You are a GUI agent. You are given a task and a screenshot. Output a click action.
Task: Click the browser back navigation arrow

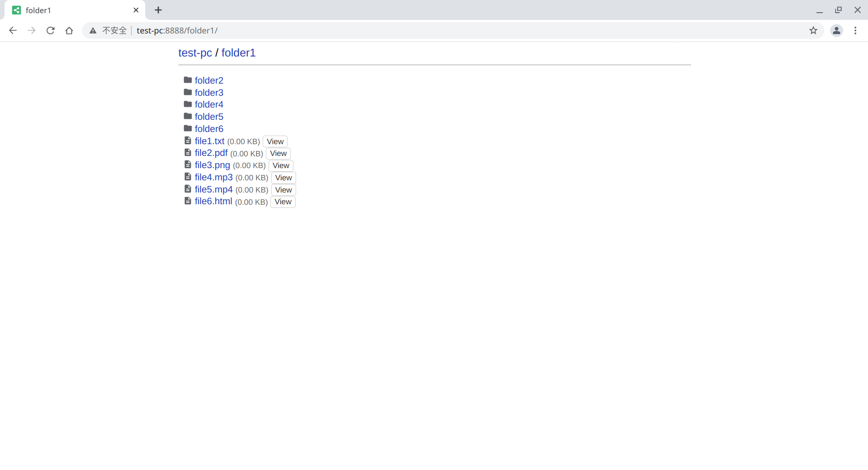point(13,30)
